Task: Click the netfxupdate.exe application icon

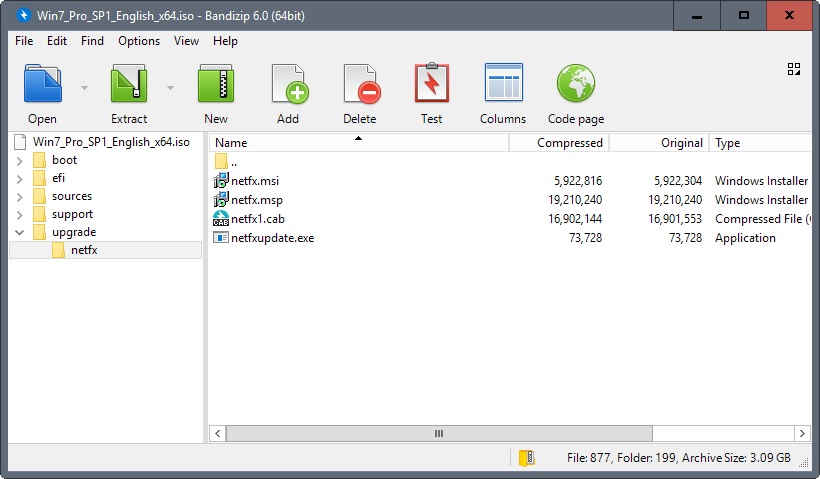Action: point(221,237)
